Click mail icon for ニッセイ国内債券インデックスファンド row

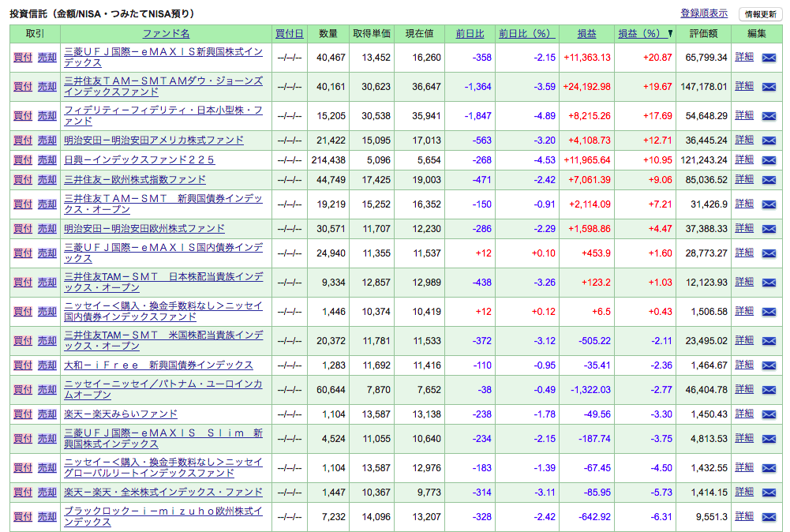pos(769,312)
